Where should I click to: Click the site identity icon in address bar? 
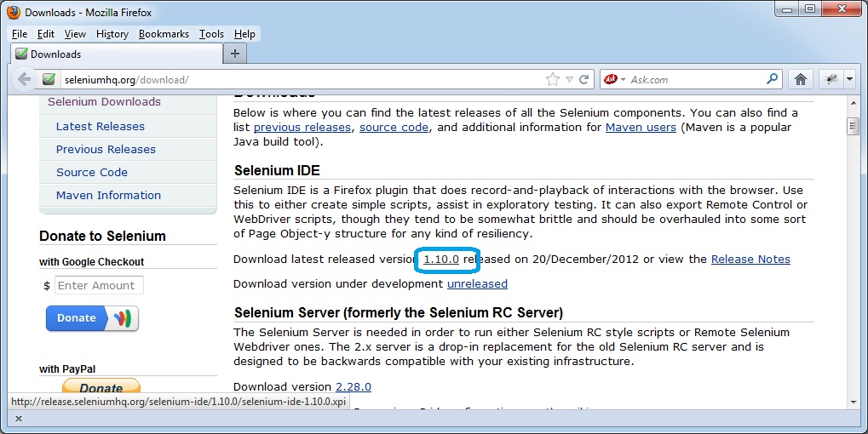click(x=49, y=79)
